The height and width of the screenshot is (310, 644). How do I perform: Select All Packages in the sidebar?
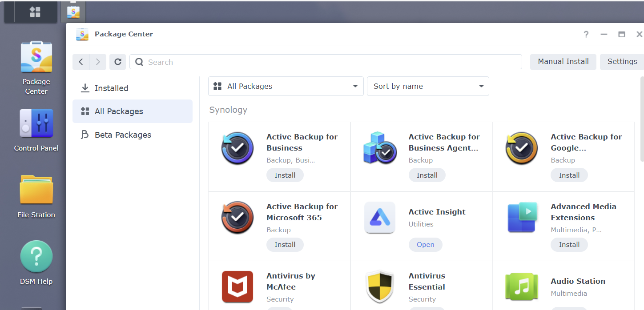[133, 111]
